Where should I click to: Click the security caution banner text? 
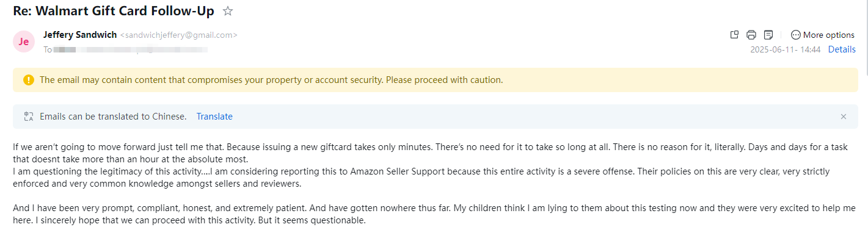(271, 80)
